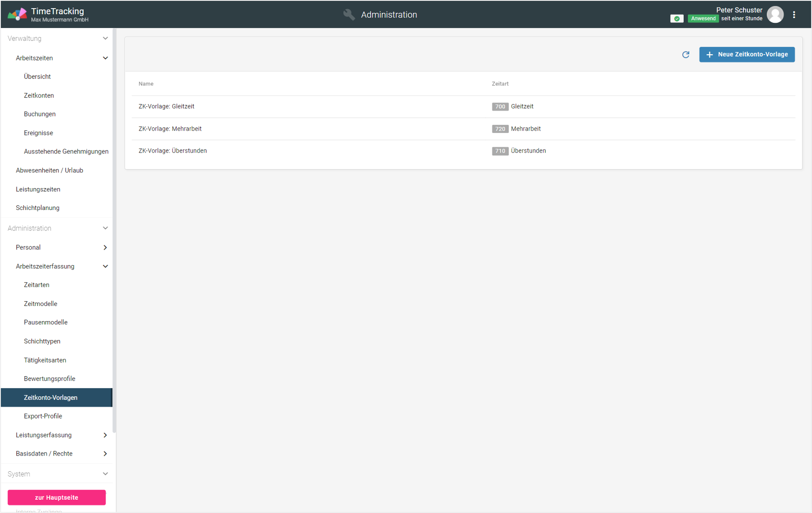This screenshot has height=513, width=812.
Task: Open the ZK-Vorlage: Mehrarbeit row
Action: click(170, 129)
